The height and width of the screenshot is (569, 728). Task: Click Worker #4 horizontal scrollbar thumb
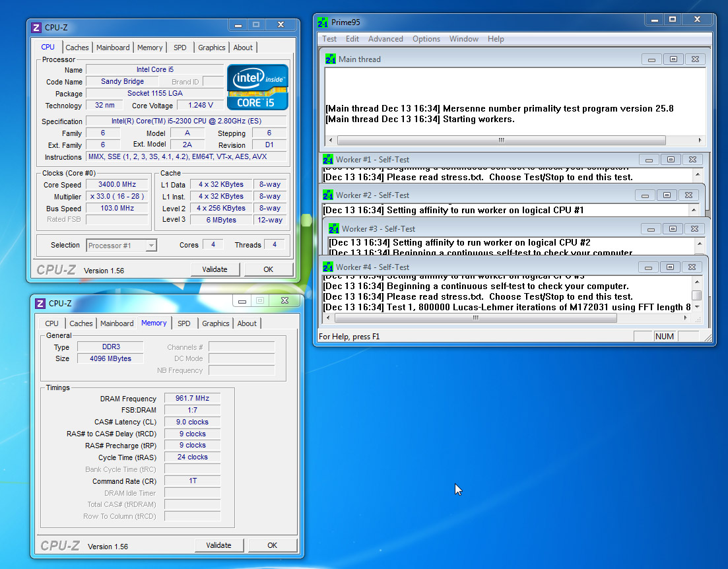(475, 318)
